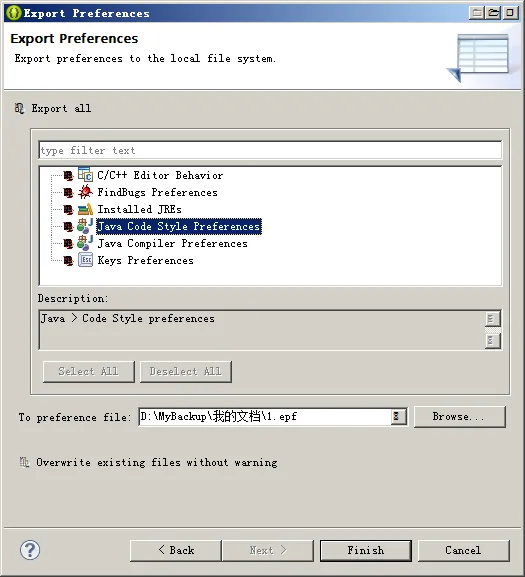
Task: Open the preference file path dropdown
Action: (398, 417)
